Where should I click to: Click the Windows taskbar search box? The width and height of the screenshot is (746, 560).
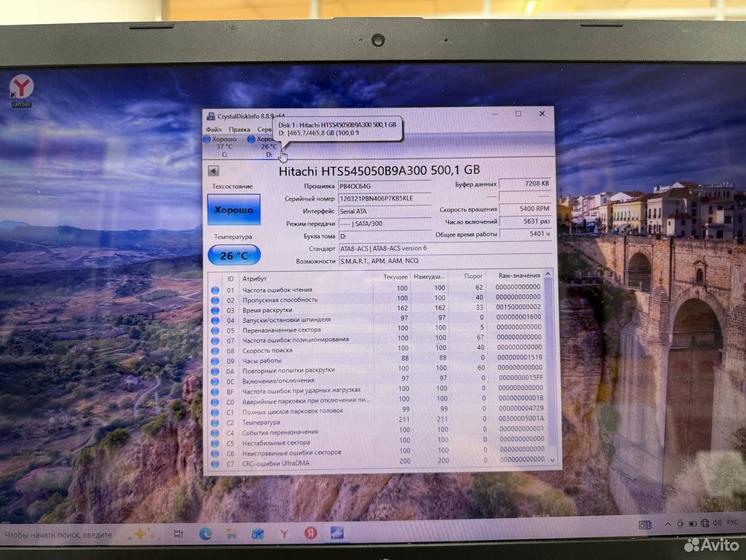pyautogui.click(x=62, y=535)
